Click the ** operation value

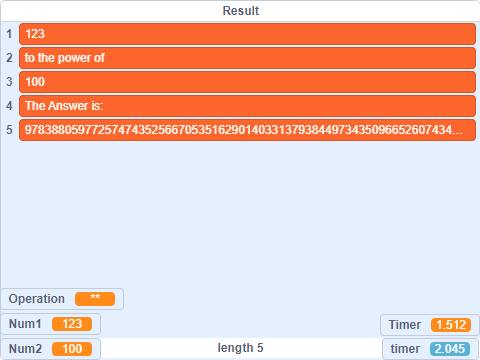tap(95, 299)
